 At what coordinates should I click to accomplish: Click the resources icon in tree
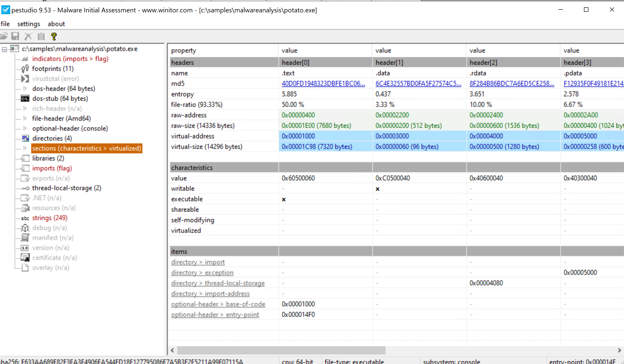pyautogui.click(x=25, y=208)
